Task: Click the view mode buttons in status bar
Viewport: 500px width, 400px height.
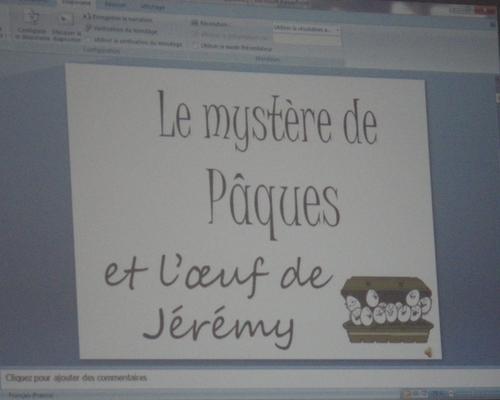Action: click(415, 394)
